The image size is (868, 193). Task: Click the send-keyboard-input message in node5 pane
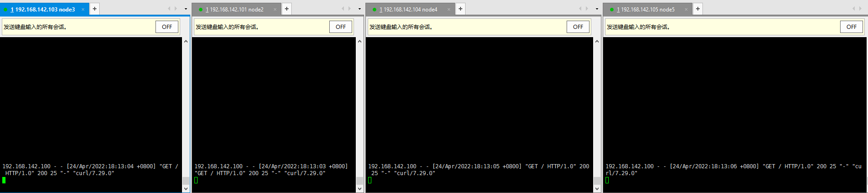(x=638, y=27)
